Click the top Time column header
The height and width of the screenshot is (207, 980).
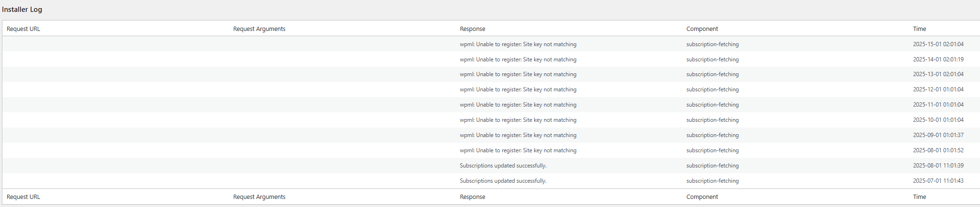[x=919, y=29]
